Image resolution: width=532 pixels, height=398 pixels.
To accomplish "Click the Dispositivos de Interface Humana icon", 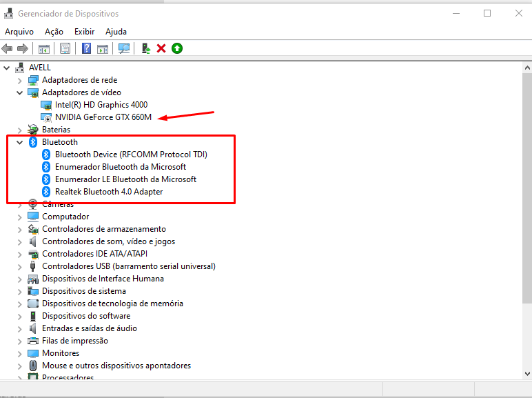I will [x=33, y=279].
